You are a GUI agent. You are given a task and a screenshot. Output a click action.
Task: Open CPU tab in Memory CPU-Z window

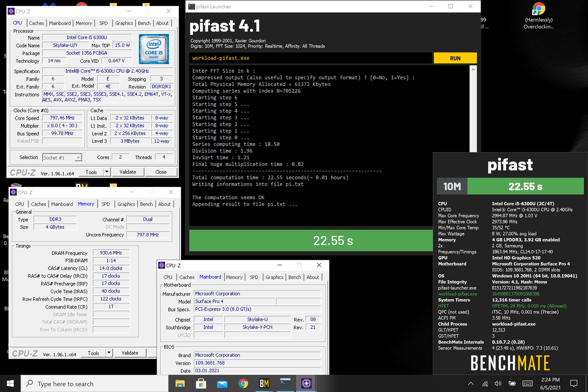[20, 204]
